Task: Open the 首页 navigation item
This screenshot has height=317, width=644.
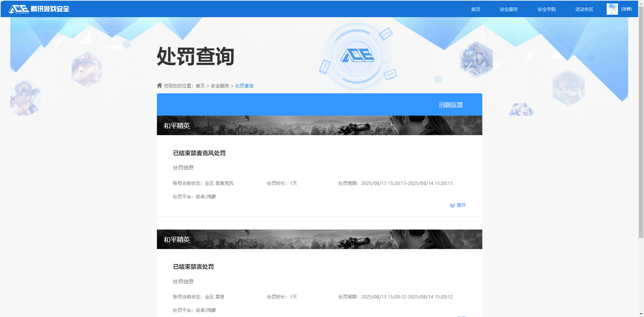Action: click(475, 9)
